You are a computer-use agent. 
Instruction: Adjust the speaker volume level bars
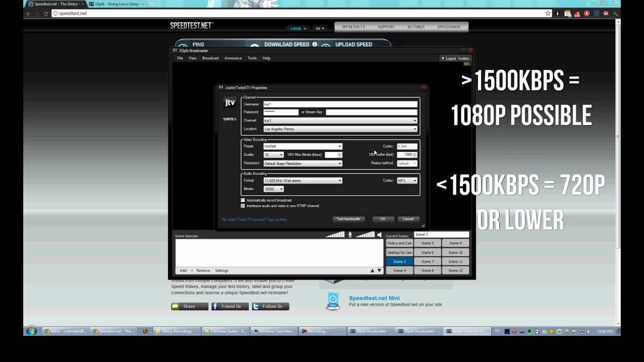[365, 235]
